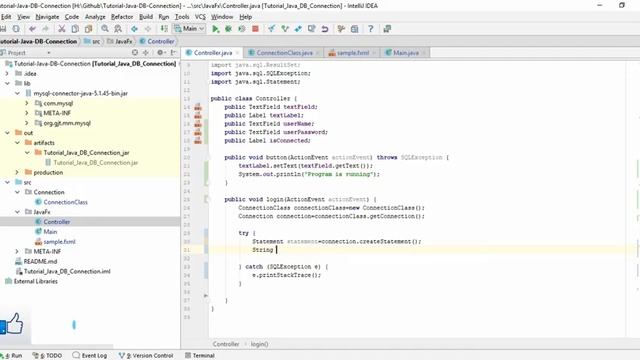Click login() in editor breadcrumb bar

(259, 344)
